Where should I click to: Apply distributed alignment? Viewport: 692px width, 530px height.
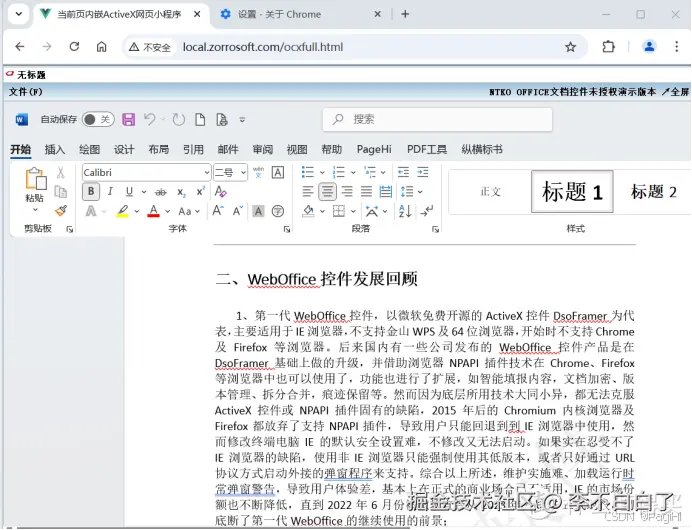(x=386, y=192)
